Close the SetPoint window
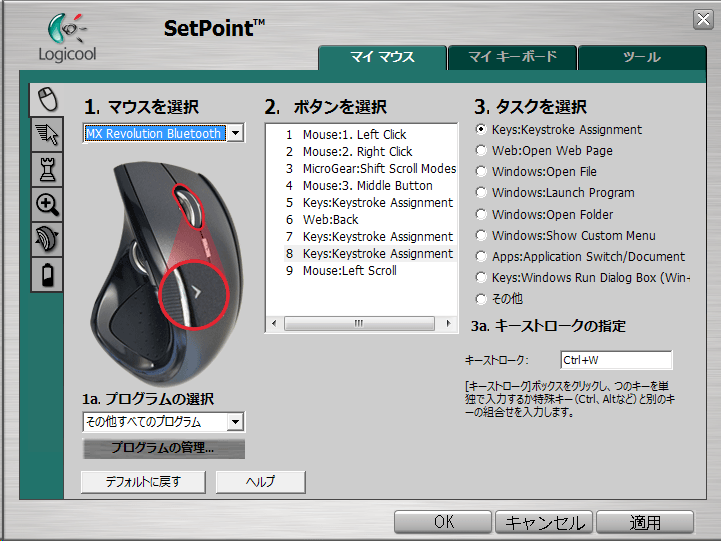This screenshot has width=721, height=541. (x=703, y=20)
